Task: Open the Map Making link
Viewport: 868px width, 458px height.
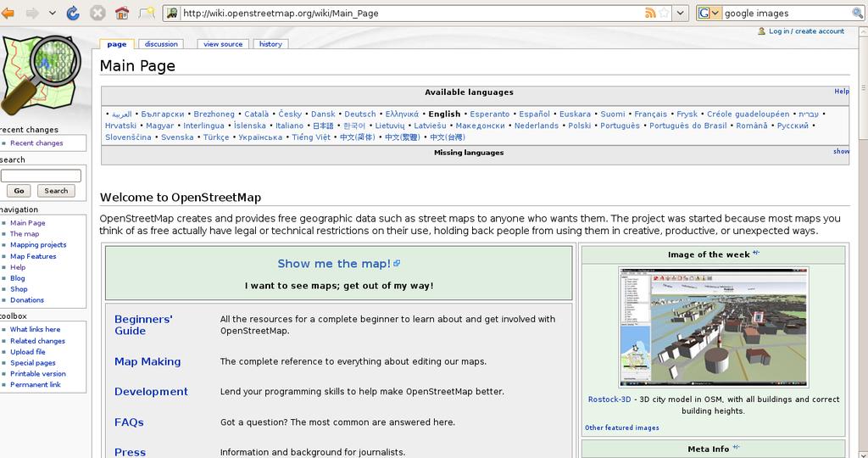Action: [x=147, y=361]
